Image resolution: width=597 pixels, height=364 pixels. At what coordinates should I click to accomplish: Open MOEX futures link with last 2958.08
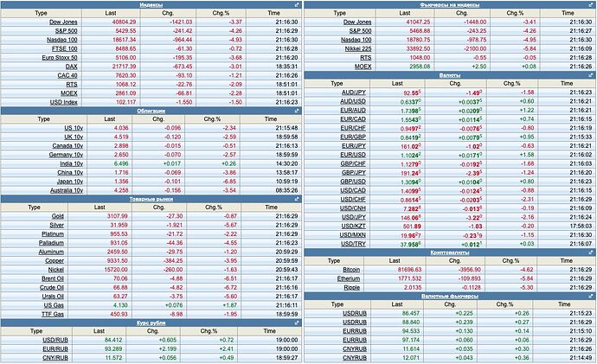tap(363, 67)
